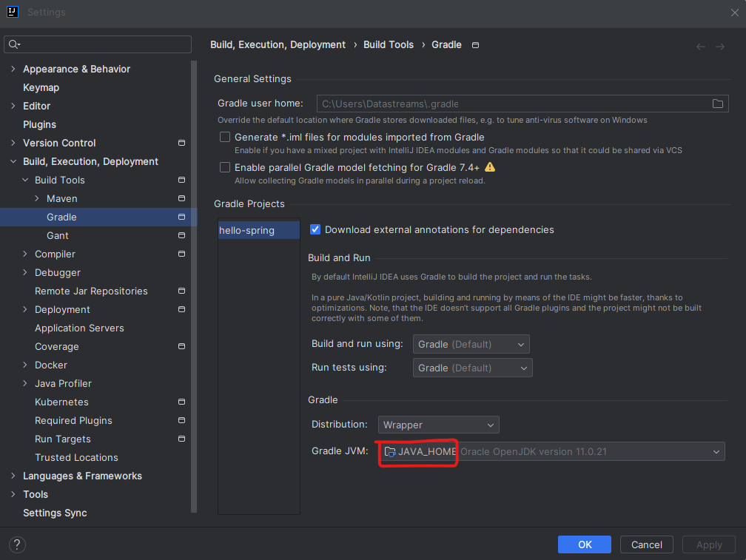Go back using the left arrow icon
The height and width of the screenshot is (560, 746).
tap(700, 47)
